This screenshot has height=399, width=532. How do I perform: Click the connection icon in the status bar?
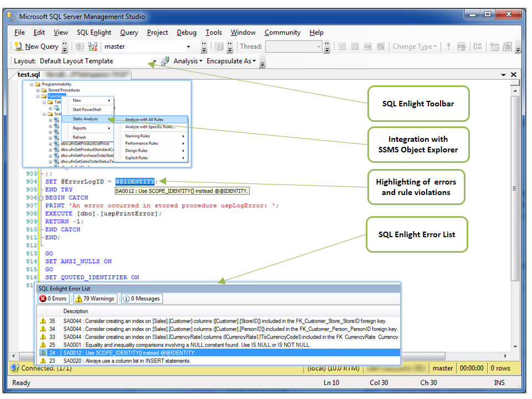point(14,368)
